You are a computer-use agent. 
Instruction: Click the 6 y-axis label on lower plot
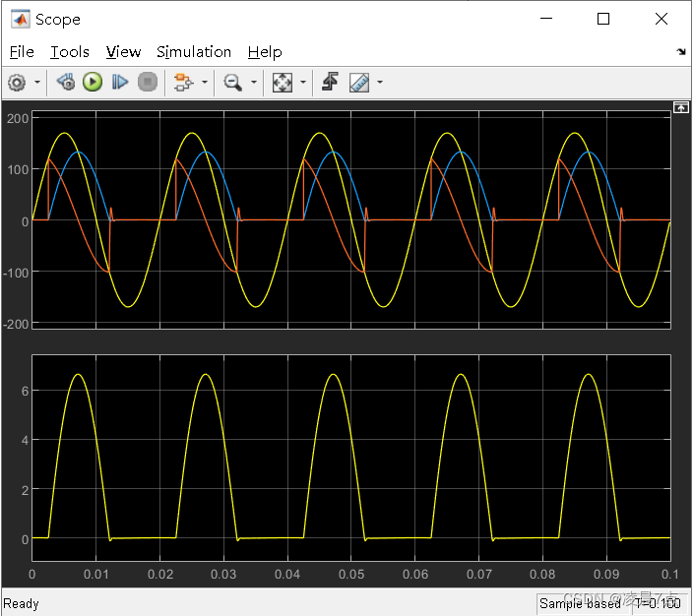pos(26,391)
